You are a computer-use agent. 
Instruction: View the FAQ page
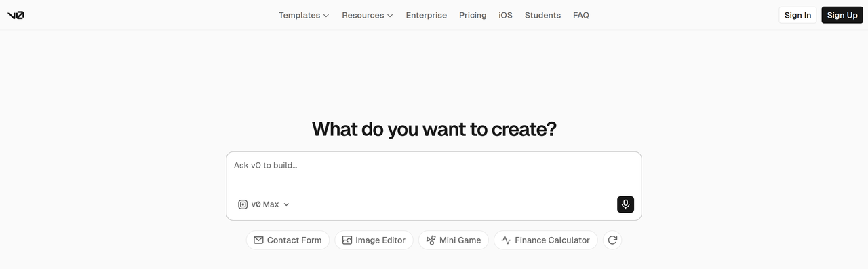point(581,15)
